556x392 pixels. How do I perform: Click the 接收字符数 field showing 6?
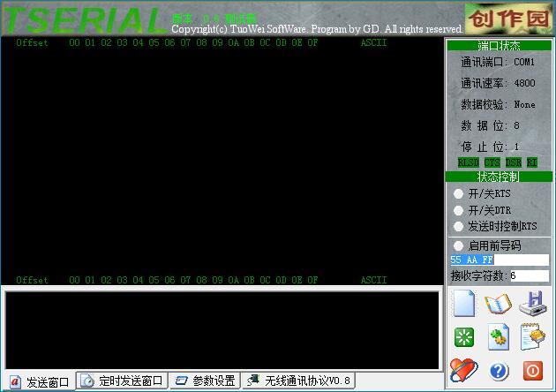click(530, 275)
